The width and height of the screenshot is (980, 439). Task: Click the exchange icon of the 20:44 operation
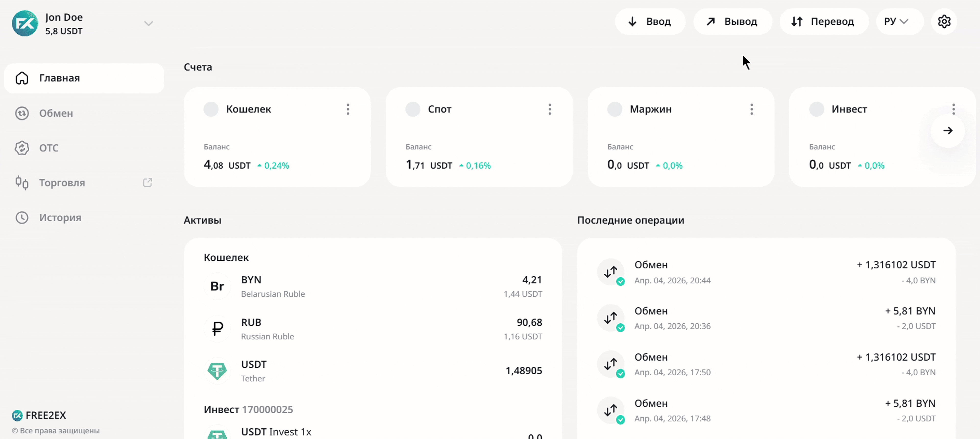(611, 272)
